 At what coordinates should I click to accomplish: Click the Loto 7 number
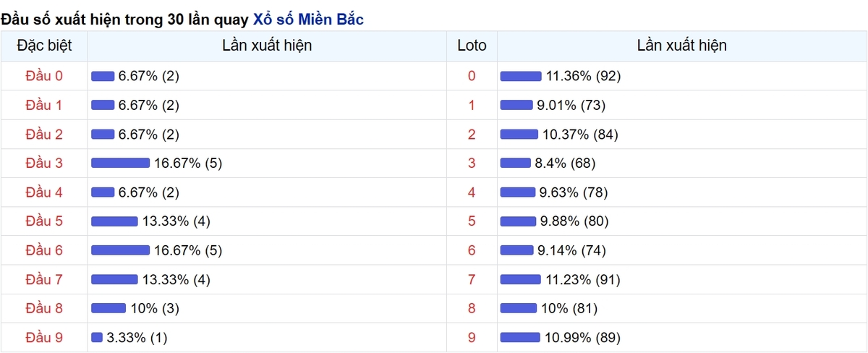[472, 279]
